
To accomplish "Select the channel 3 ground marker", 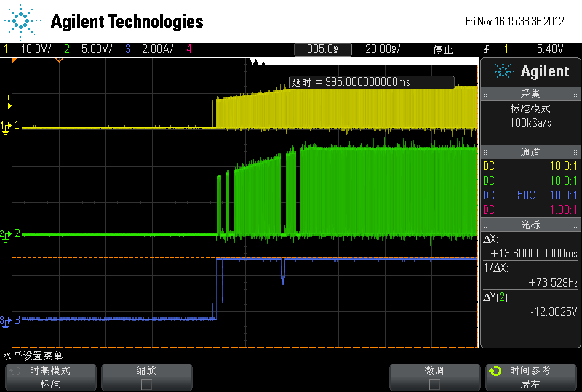I will click(x=5, y=322).
